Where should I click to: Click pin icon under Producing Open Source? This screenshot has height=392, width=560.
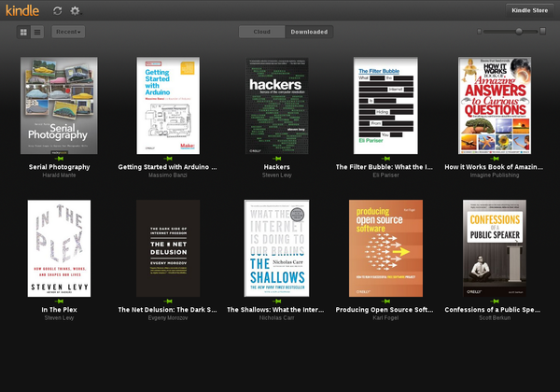(385, 301)
